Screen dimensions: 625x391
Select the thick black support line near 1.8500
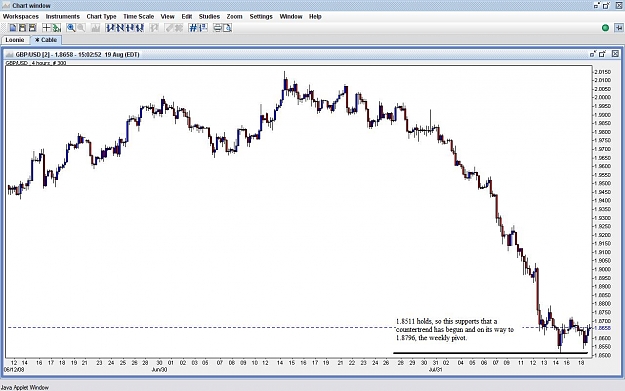490,353
